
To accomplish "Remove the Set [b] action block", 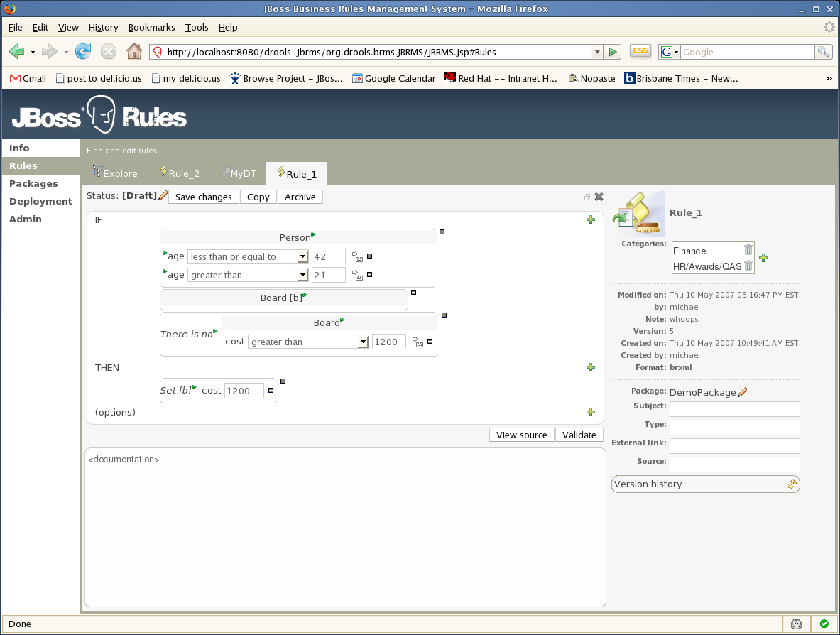I will click(x=283, y=381).
